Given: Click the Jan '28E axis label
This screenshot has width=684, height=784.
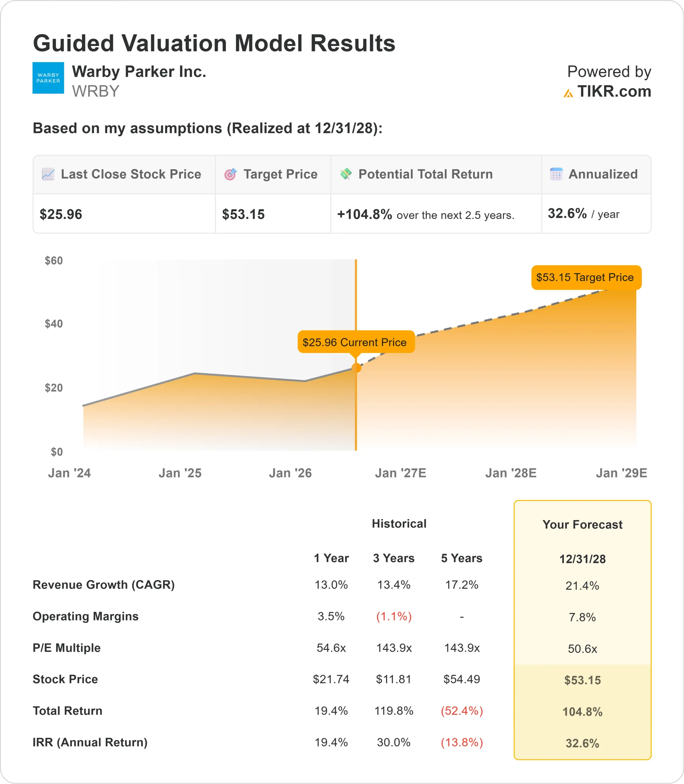Looking at the screenshot, I should pos(511,473).
